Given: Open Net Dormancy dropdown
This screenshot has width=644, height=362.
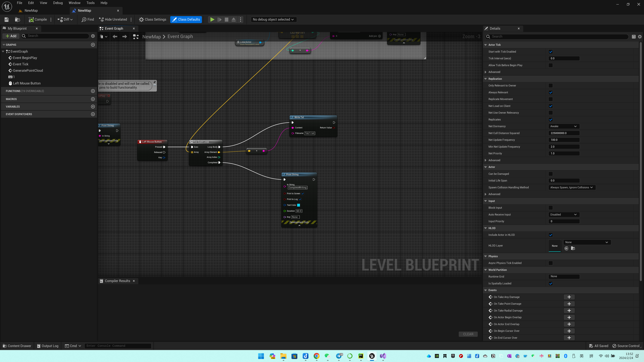Looking at the screenshot, I should tap(564, 126).
